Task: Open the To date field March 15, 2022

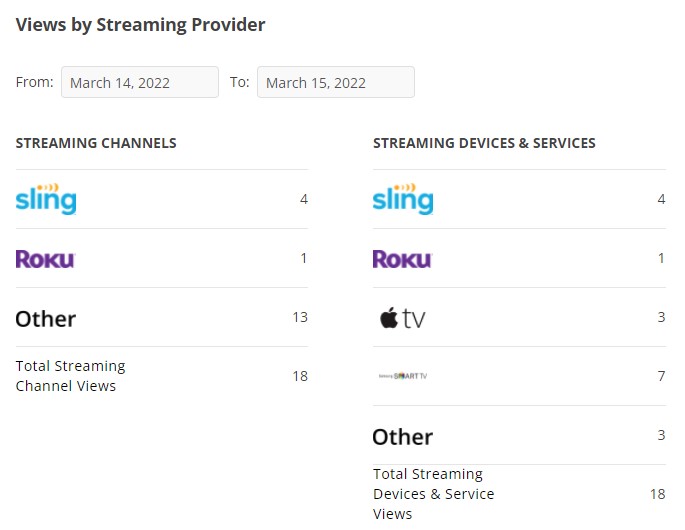Action: (336, 82)
